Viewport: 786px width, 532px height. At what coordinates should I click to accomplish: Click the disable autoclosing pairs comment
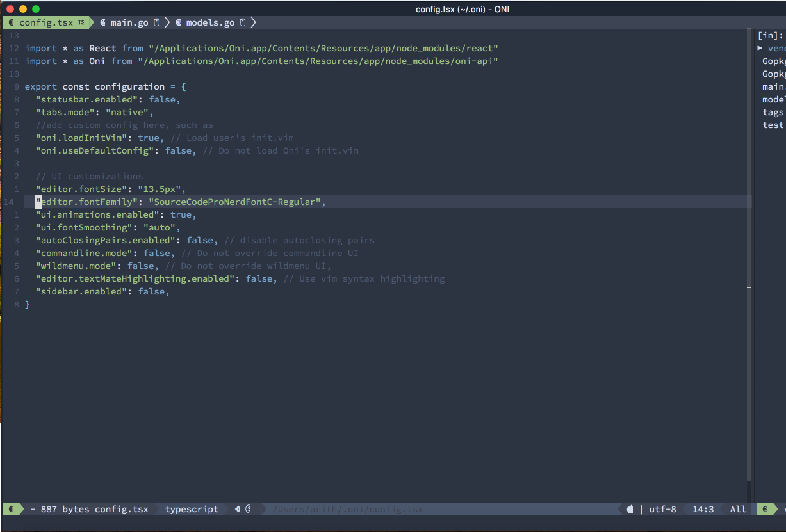point(299,240)
